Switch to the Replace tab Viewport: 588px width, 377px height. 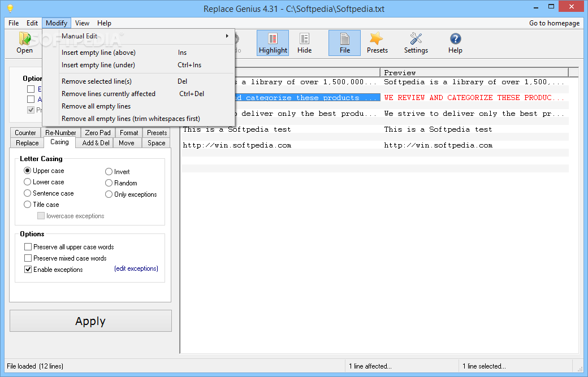point(27,143)
